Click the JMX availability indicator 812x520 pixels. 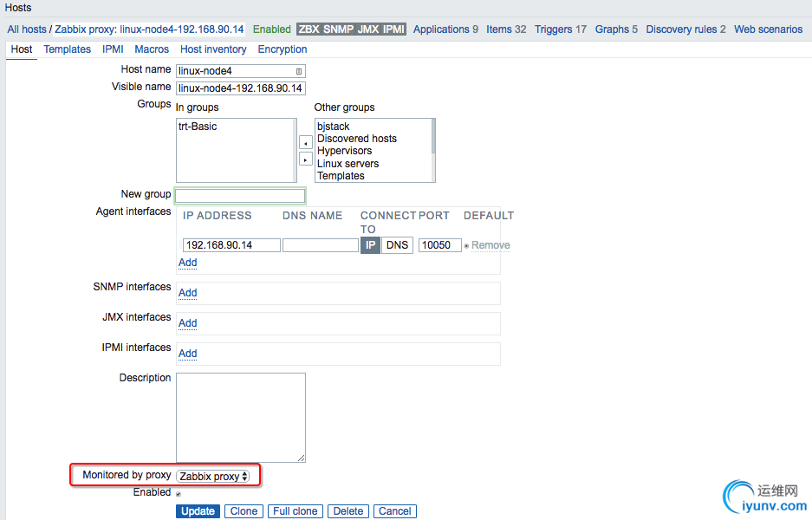point(368,29)
